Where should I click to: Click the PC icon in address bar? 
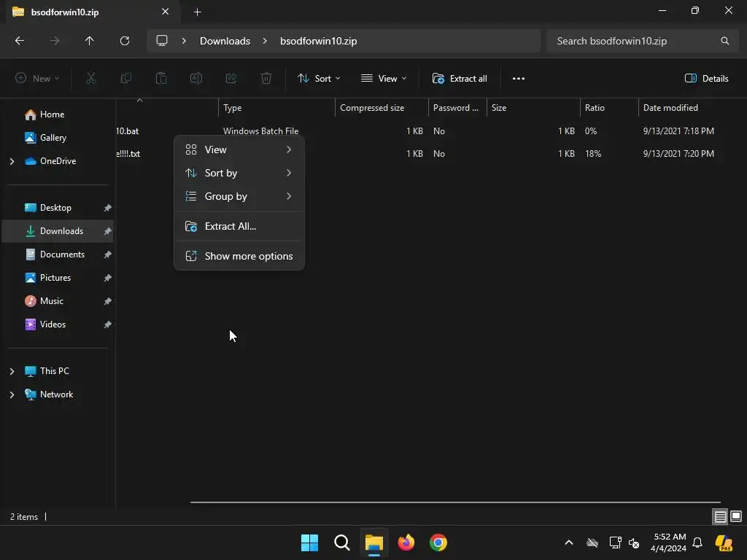click(162, 41)
